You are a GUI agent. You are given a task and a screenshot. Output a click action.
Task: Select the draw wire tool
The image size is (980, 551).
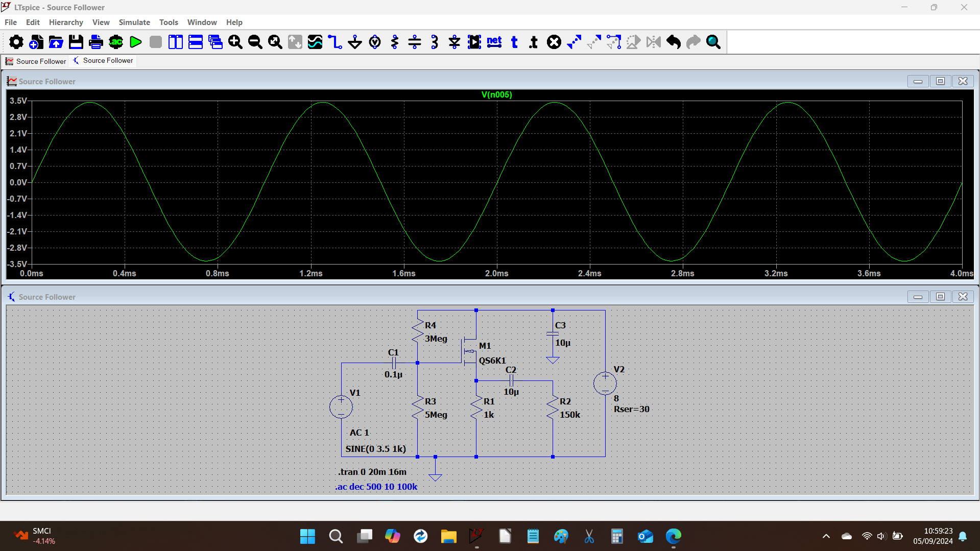(335, 42)
